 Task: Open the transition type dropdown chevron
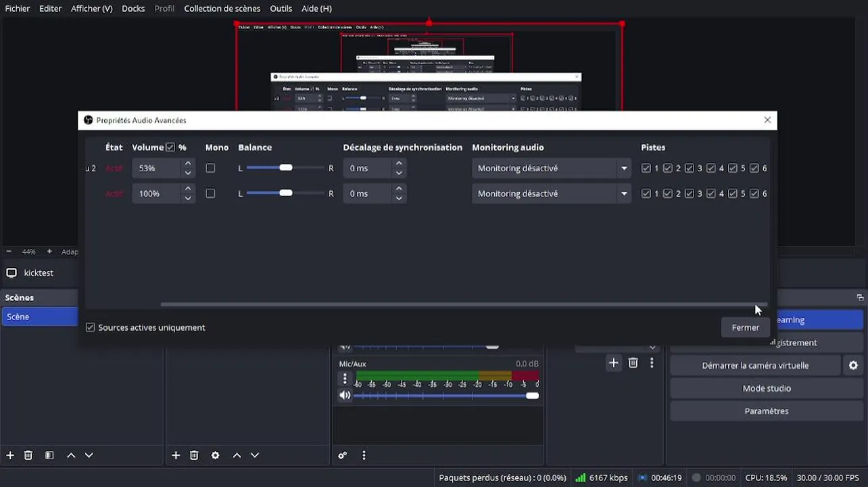point(652,347)
